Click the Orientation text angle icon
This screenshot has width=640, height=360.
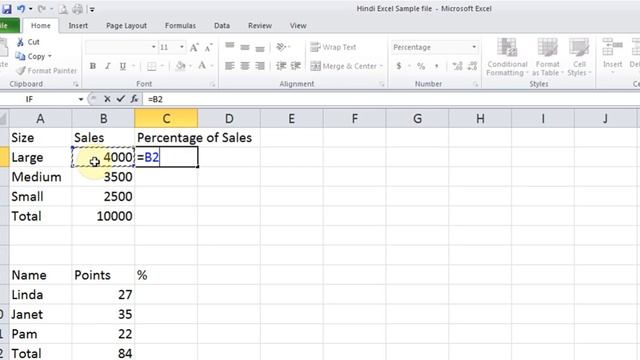pos(281,47)
